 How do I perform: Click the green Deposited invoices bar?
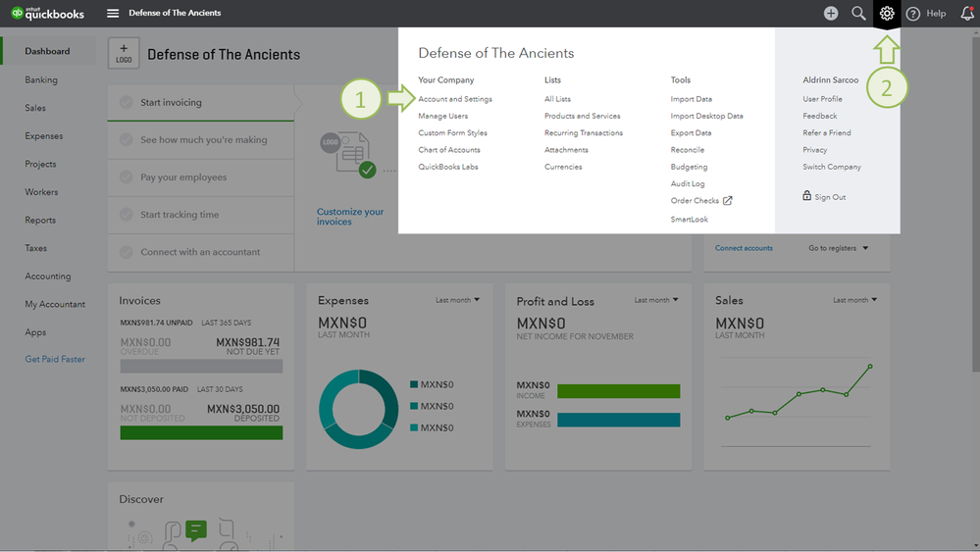tap(201, 432)
